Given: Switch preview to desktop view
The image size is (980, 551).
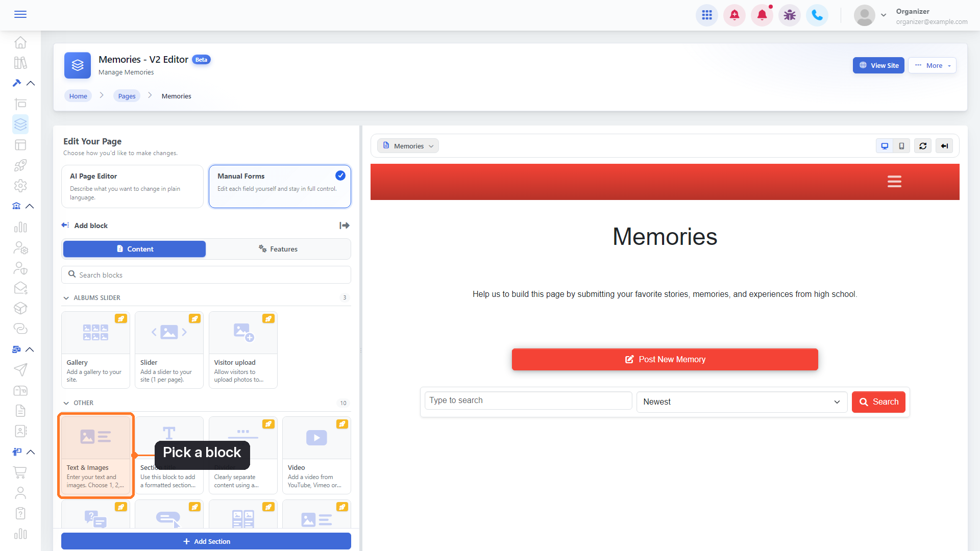Looking at the screenshot, I should (885, 146).
